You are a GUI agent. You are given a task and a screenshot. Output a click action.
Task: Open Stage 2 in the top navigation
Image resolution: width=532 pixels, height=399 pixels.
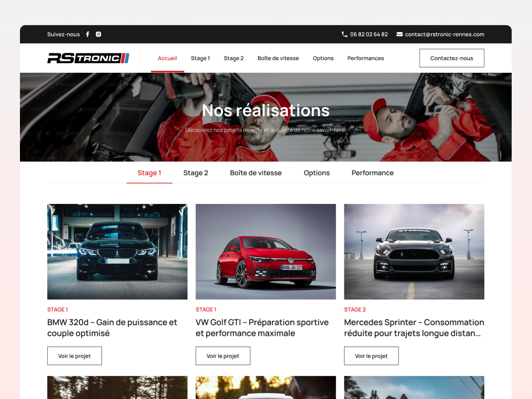233,58
